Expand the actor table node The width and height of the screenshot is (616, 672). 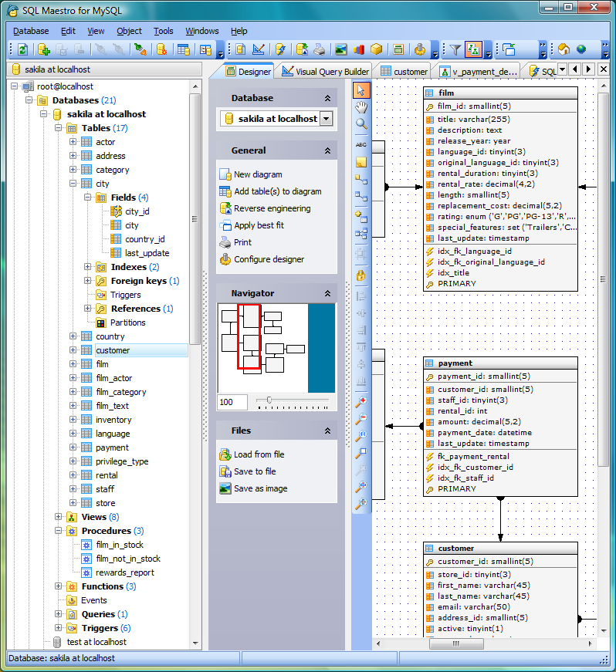[73, 142]
